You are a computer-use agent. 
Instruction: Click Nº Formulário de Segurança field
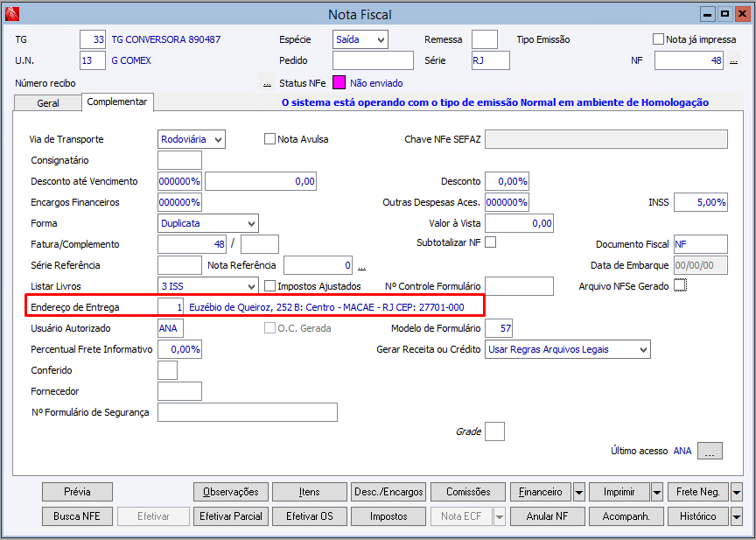[248, 412]
